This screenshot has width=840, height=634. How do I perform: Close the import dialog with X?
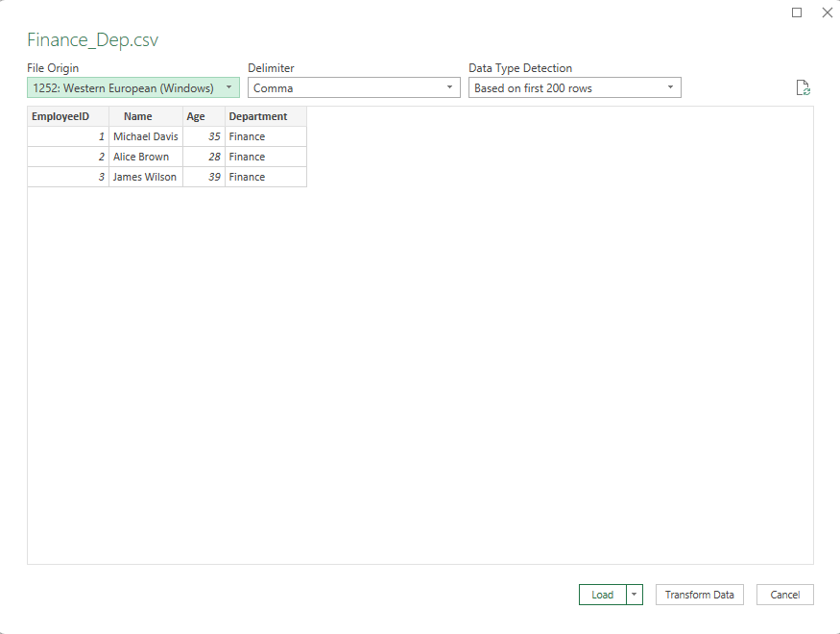[x=828, y=12]
